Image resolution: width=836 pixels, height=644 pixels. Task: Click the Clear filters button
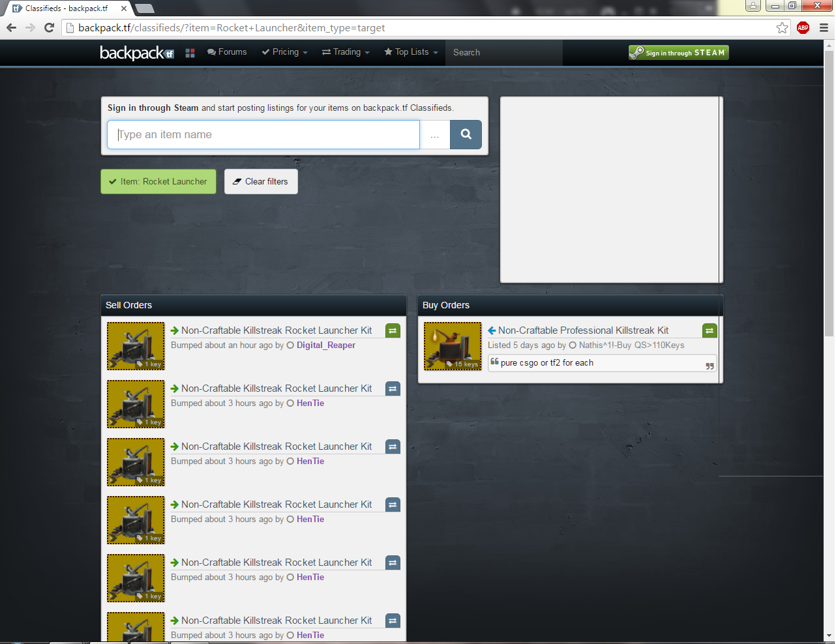(x=261, y=182)
